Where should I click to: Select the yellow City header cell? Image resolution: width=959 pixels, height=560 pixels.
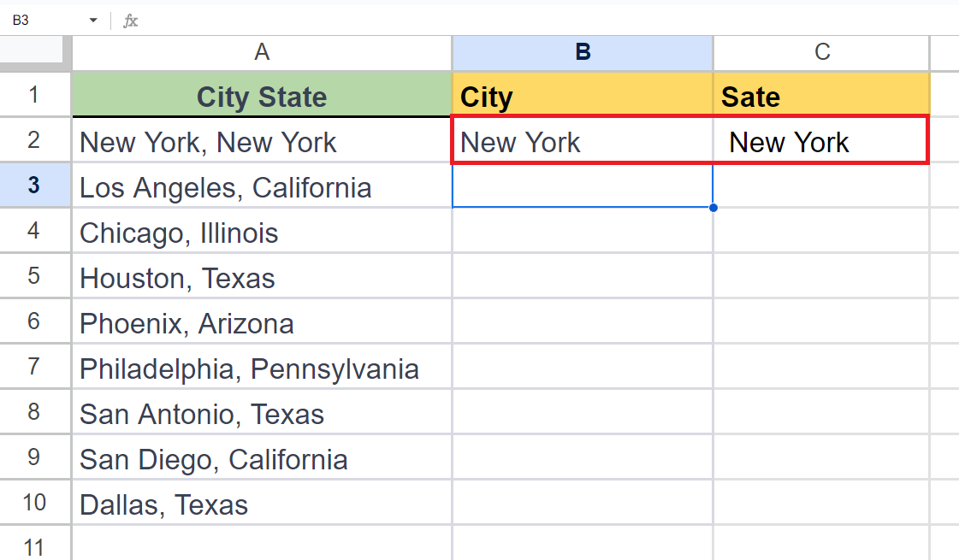[x=582, y=96]
